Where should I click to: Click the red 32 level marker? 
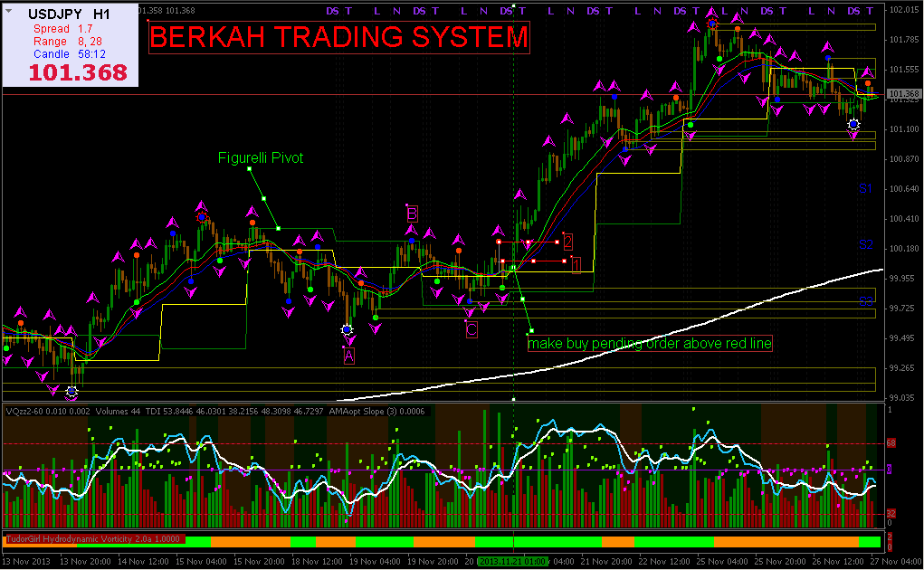tap(891, 514)
